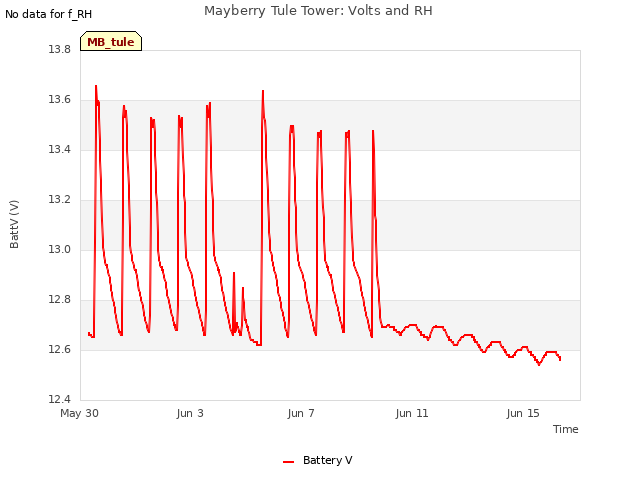Click the BattV (V) axis label
640x480 pixels.
coord(14,224)
